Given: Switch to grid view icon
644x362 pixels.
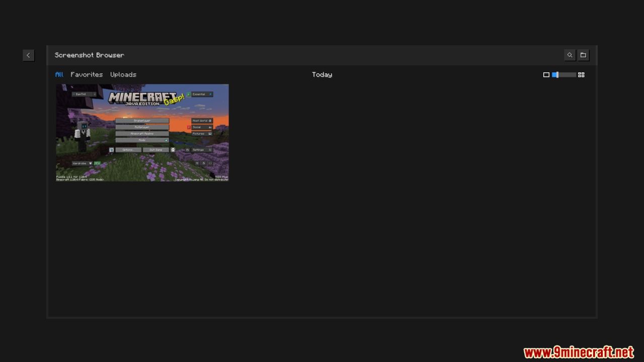Looking at the screenshot, I should pos(581,75).
